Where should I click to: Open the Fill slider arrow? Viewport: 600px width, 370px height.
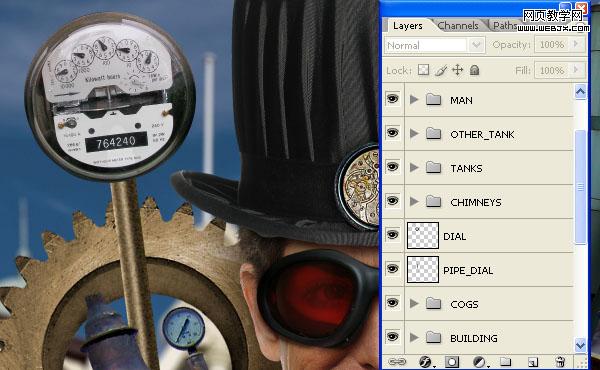pyautogui.click(x=576, y=70)
